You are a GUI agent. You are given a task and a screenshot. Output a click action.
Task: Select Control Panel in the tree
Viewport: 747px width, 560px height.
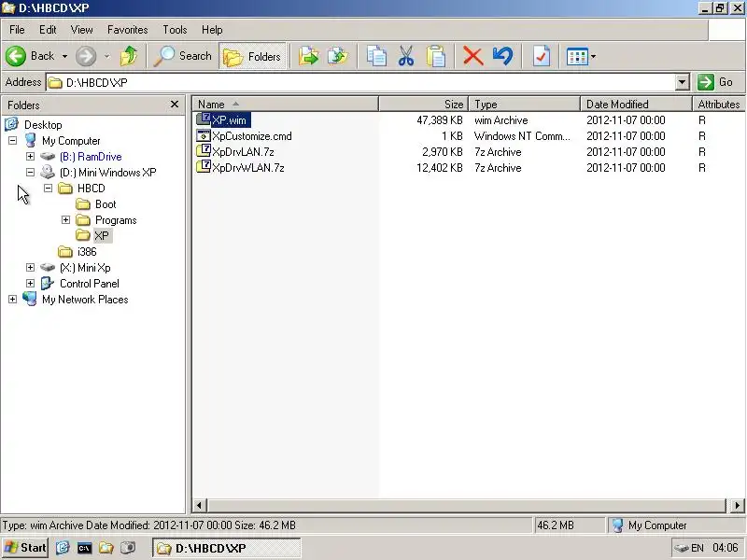pos(89,284)
